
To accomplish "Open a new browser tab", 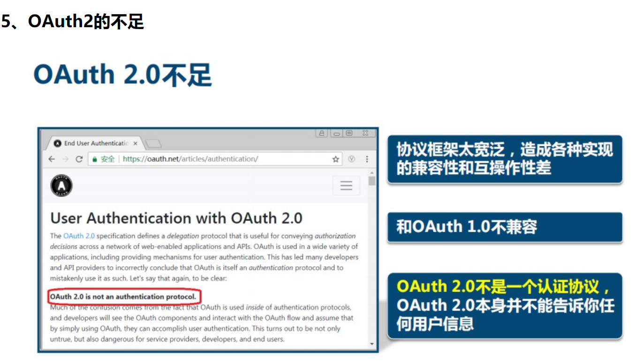I will point(153,143).
